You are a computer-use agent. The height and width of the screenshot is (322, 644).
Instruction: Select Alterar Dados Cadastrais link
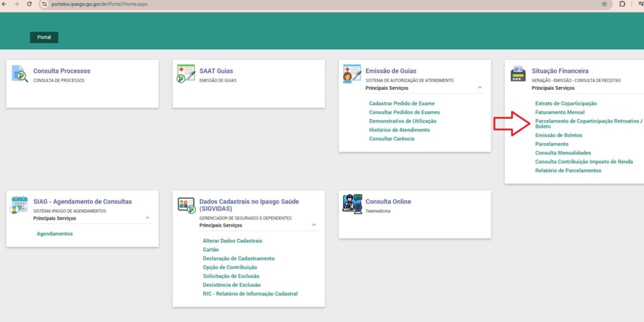(x=232, y=241)
